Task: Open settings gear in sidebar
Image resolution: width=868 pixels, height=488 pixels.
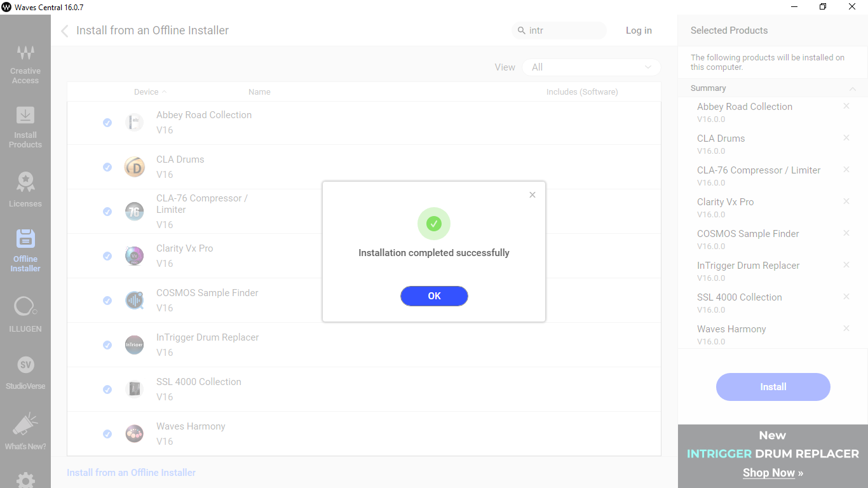Action: (x=25, y=480)
